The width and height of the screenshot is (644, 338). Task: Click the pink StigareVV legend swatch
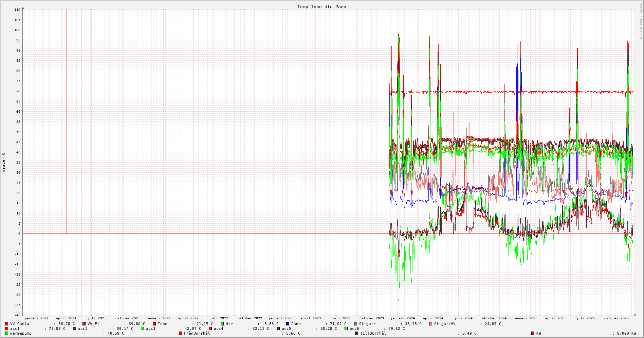[x=431, y=324]
